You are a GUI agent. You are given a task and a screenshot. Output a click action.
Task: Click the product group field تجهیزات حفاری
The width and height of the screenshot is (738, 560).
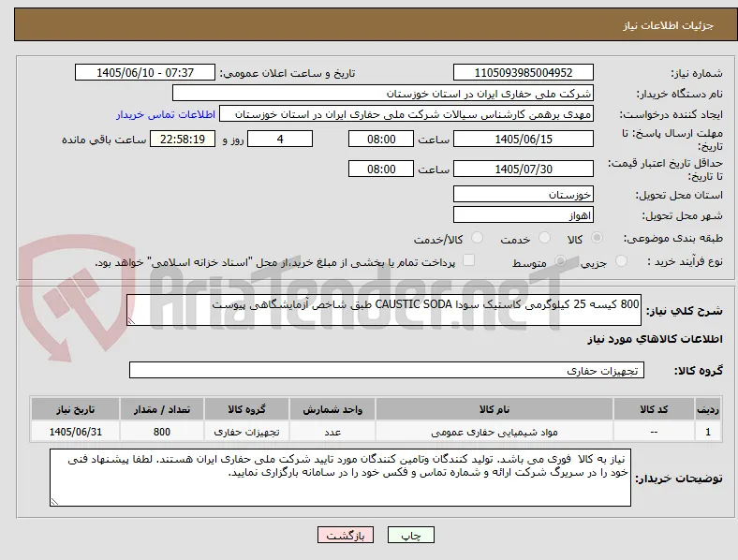pos(387,370)
